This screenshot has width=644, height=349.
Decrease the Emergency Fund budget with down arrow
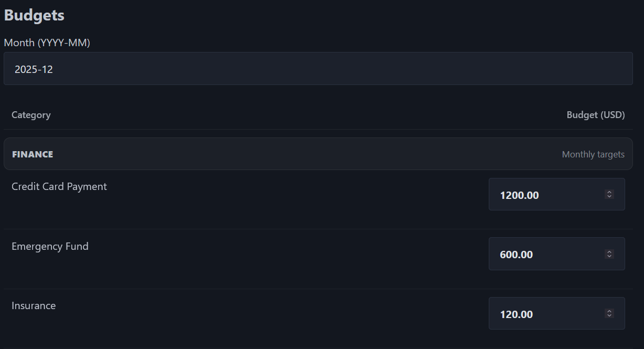tap(609, 257)
